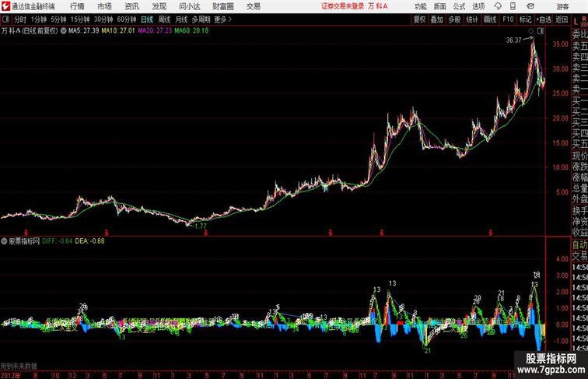Click the 复权 toolbar button
The width and height of the screenshot is (588, 379).
tap(419, 19)
